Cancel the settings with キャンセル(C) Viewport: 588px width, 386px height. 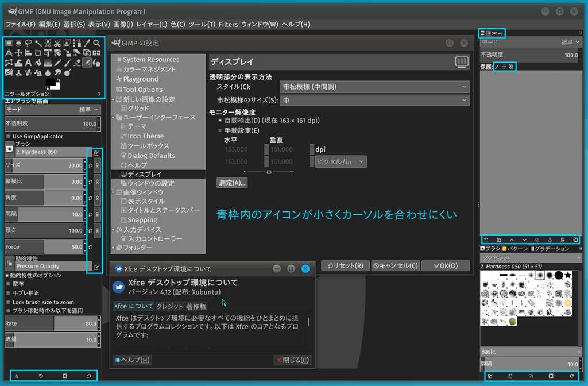[x=395, y=265]
